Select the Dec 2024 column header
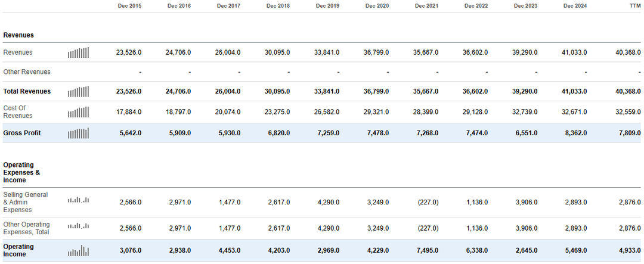 click(575, 6)
